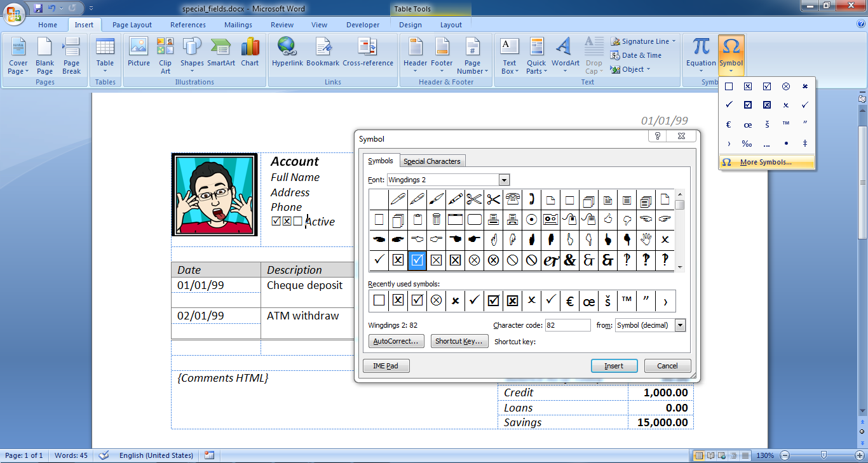Insert a Cover Page
Screen dimensions: 868x463
[x=18, y=56]
